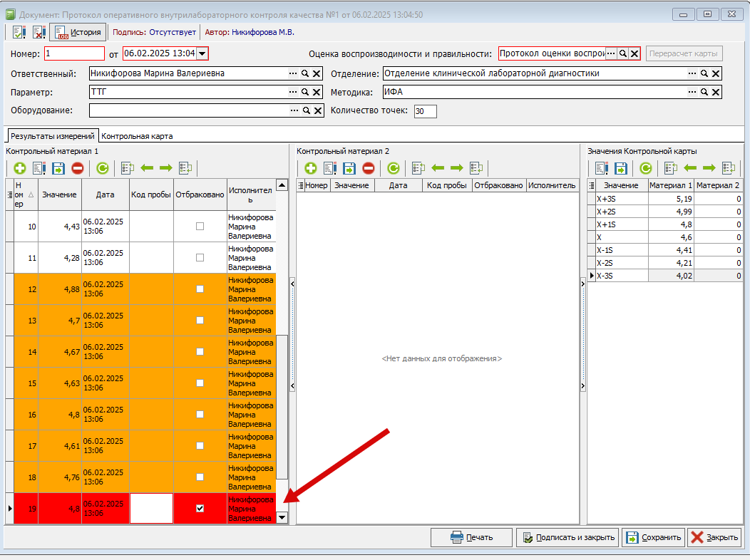
Task: Click the Закрыть button
Action: 714,537
